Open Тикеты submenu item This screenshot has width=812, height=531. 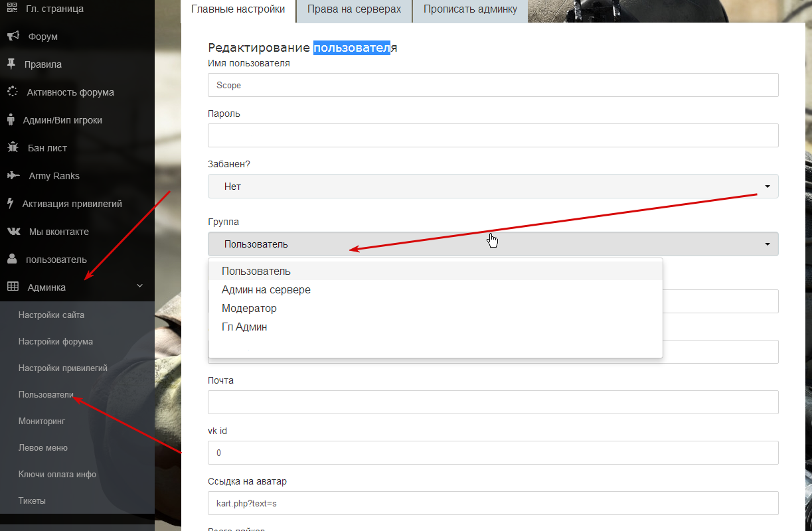point(32,501)
